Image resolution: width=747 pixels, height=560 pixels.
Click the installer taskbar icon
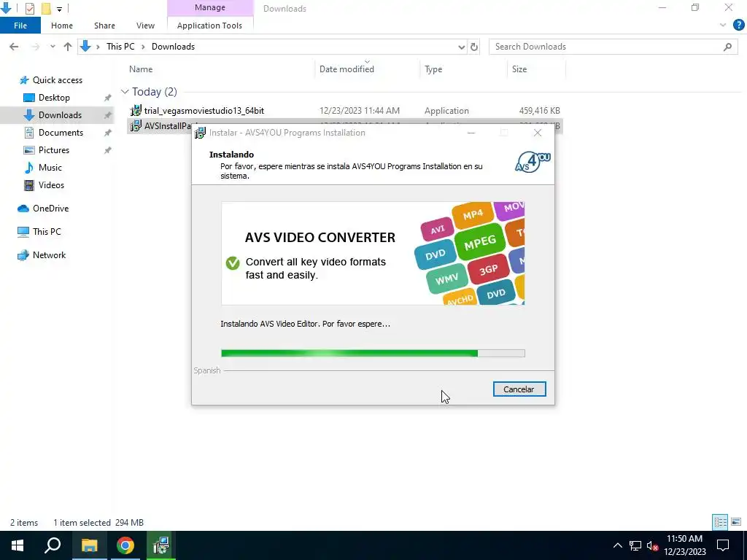point(161,545)
